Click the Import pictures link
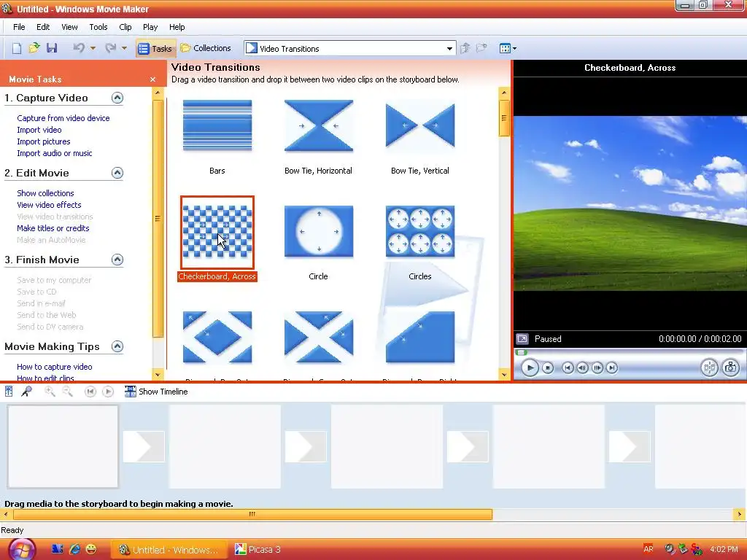The image size is (747, 560). click(43, 141)
